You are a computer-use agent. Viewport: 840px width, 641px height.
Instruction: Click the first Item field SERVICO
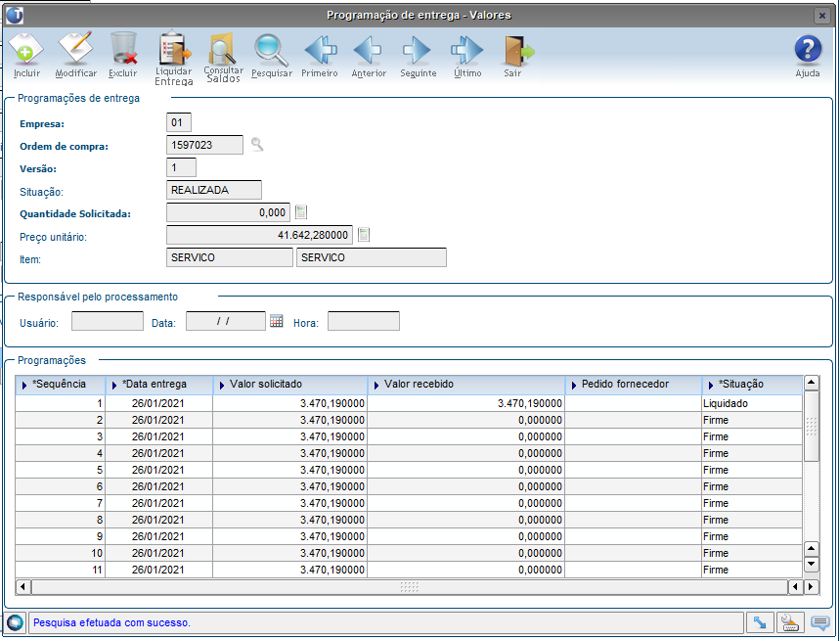(229, 257)
